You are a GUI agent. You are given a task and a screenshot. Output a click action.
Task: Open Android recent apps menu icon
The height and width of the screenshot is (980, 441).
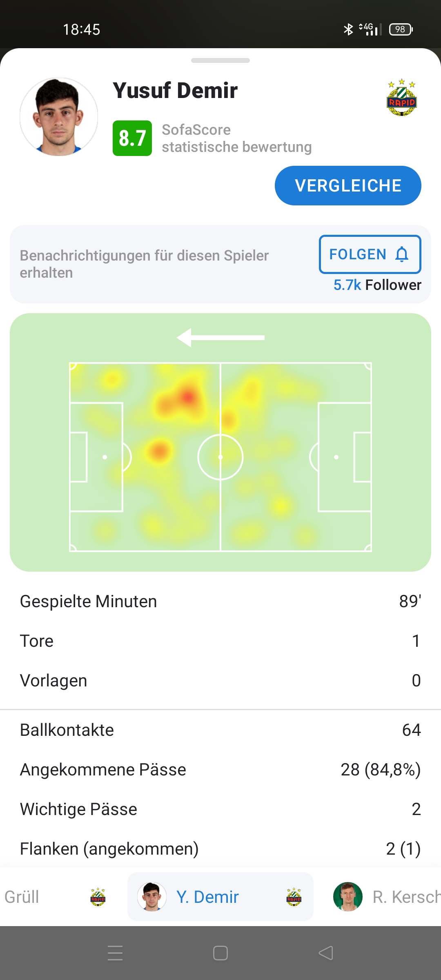click(115, 953)
